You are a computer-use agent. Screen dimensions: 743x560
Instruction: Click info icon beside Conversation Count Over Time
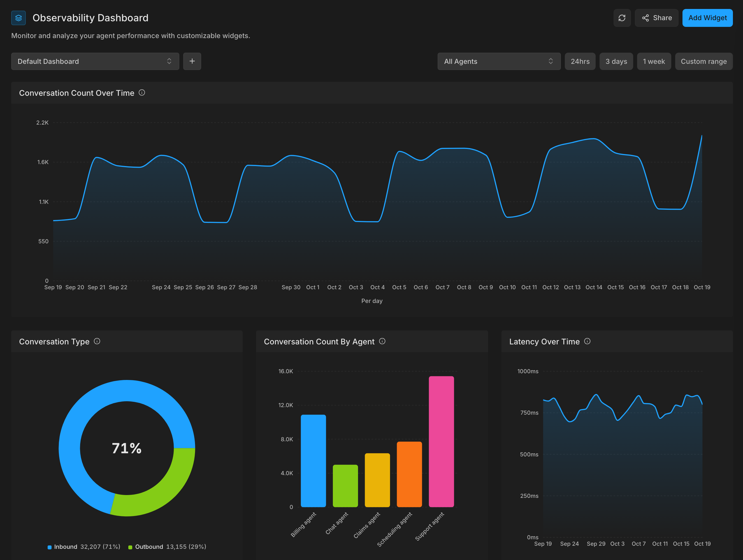click(142, 93)
